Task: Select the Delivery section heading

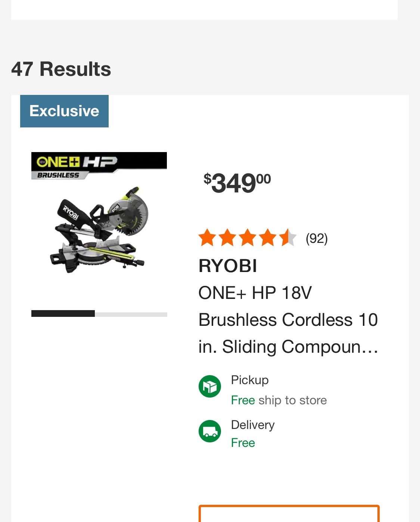Action: coord(252,425)
